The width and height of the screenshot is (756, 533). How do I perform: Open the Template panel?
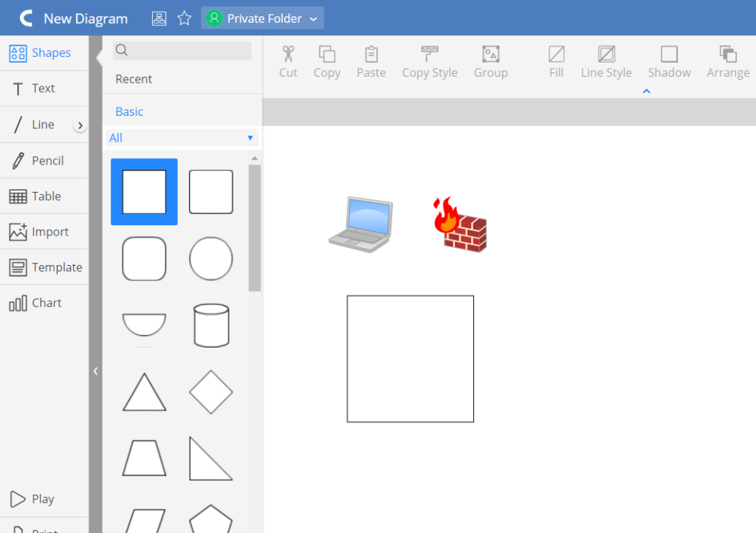(44, 267)
